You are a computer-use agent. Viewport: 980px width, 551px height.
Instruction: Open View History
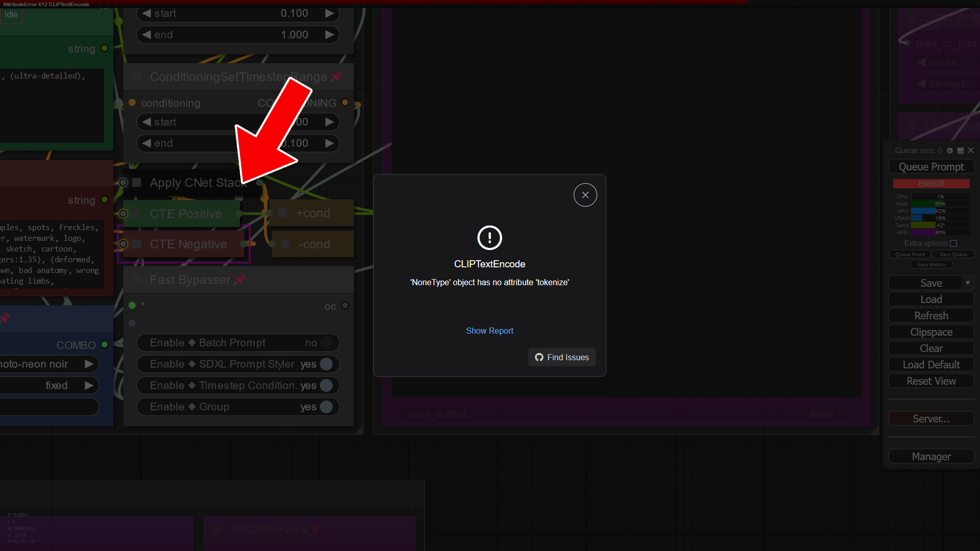pyautogui.click(x=931, y=264)
